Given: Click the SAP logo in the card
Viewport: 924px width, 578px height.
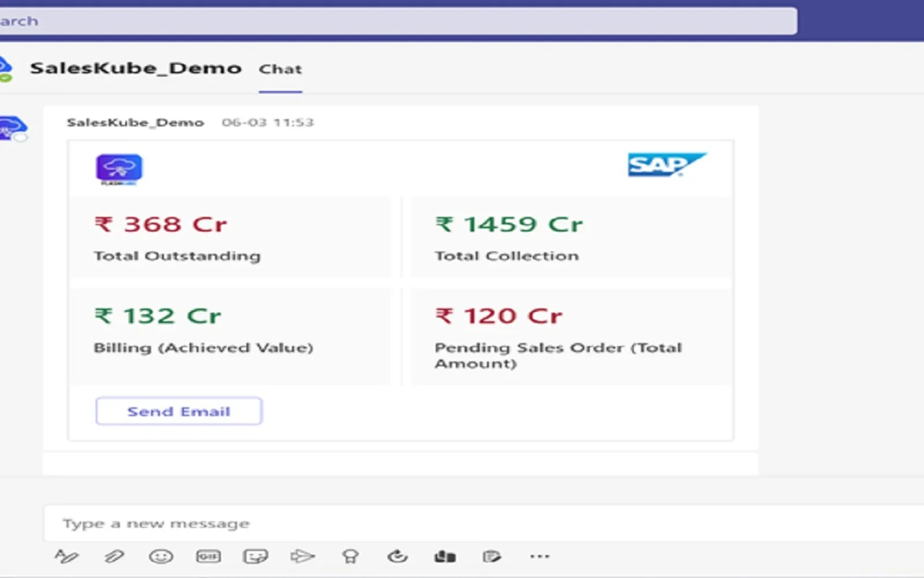Looking at the screenshot, I should [x=666, y=164].
